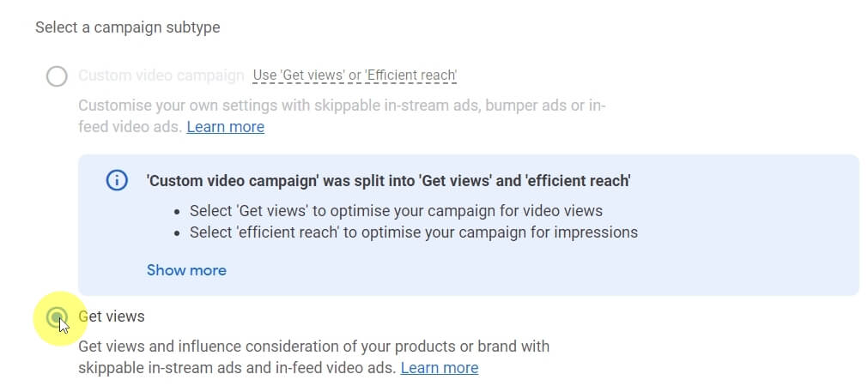The height and width of the screenshot is (392, 868).
Task: Click the bullet dot before "Select 'Get views'"
Action: 177,212
